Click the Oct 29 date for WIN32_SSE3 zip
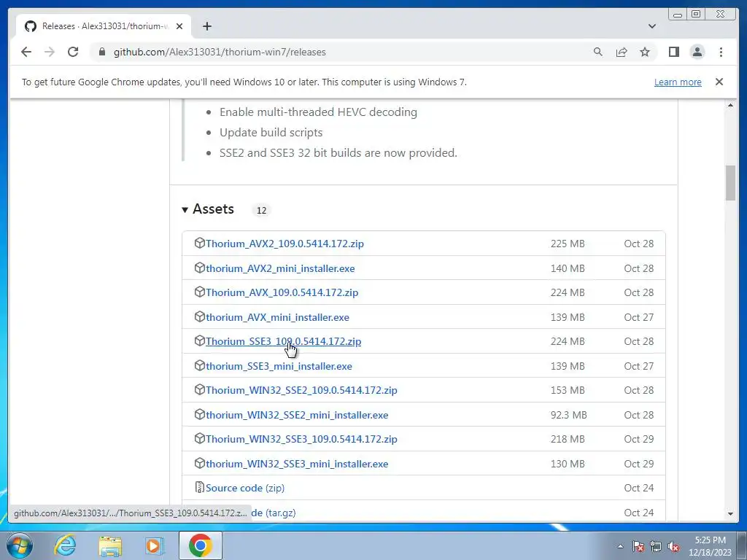 [x=639, y=439]
